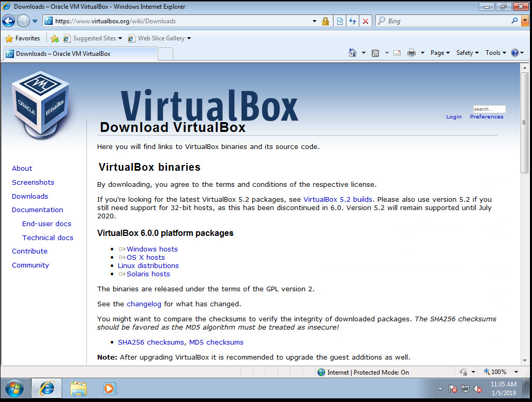
Task: Open Technical docs link
Action: tap(48, 237)
